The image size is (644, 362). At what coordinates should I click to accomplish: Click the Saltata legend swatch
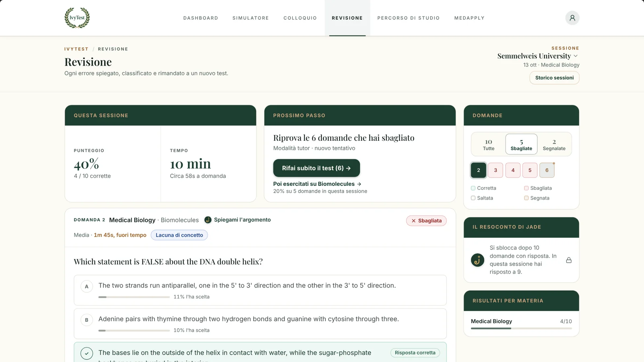(x=473, y=198)
